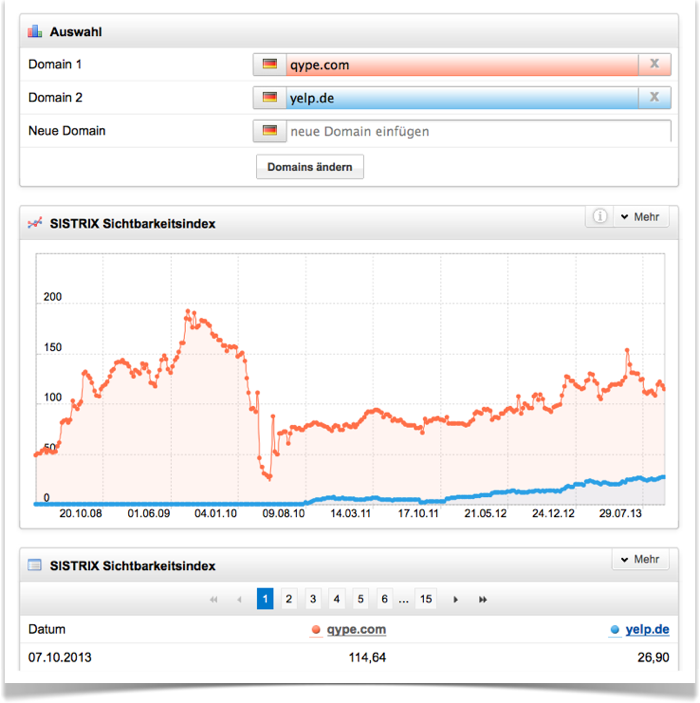Go to page 2 of the table
The width and height of the screenshot is (700, 703).
tap(289, 599)
